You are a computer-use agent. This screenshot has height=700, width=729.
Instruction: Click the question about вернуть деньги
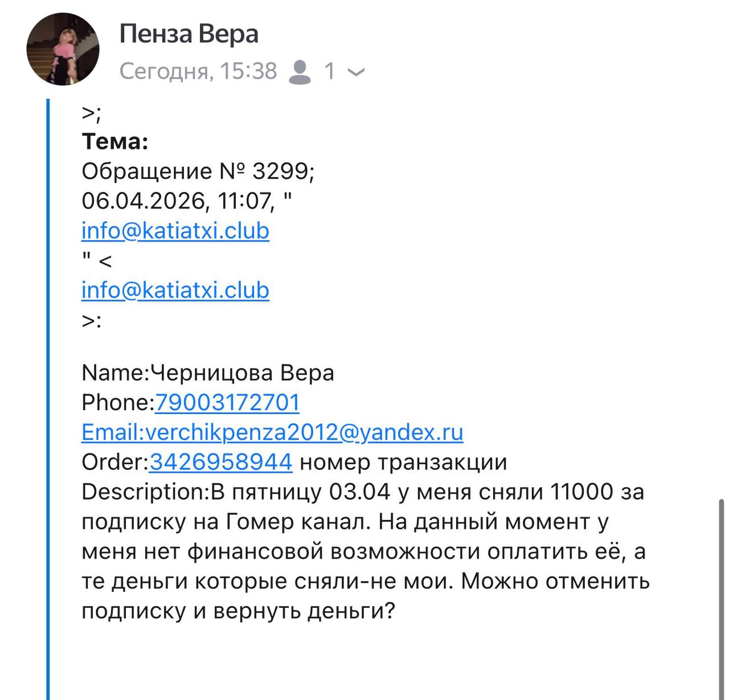pos(238,611)
